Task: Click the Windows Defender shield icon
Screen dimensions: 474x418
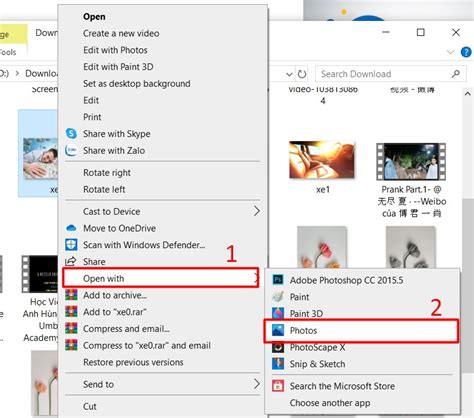Action: (x=71, y=245)
